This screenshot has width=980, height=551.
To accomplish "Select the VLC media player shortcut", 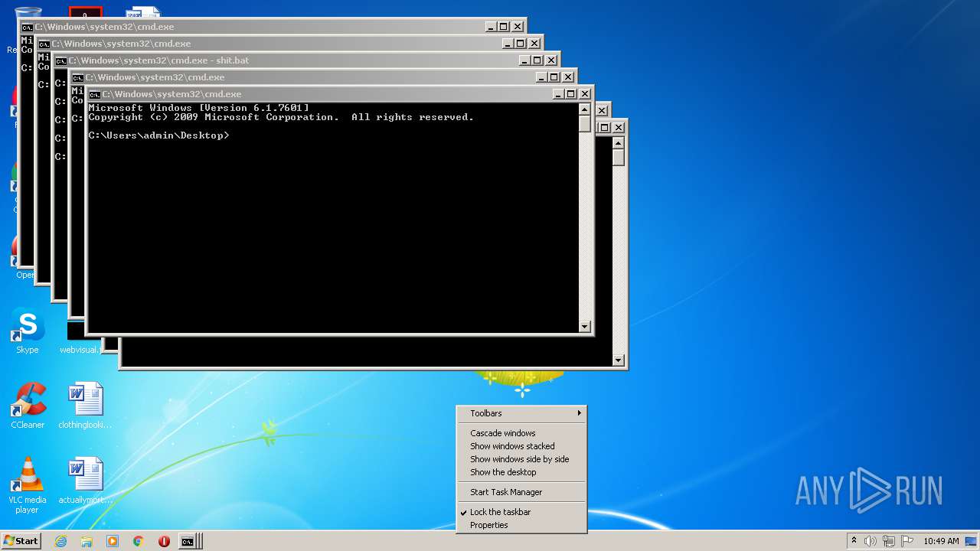I will (28, 485).
